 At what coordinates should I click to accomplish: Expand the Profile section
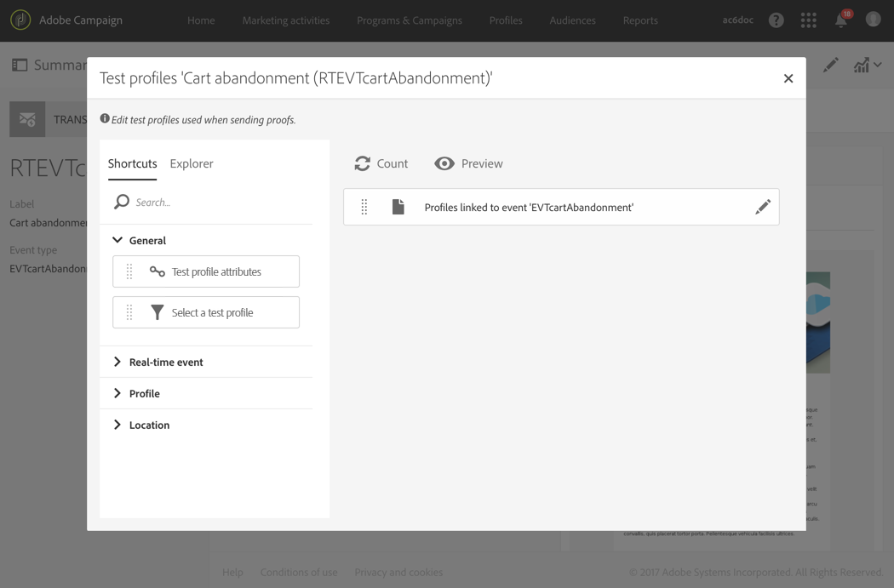coord(117,393)
